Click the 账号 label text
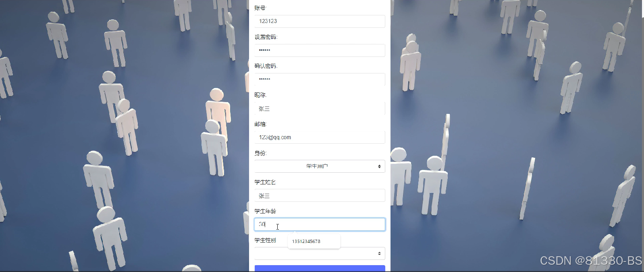644x272 pixels. pyautogui.click(x=260, y=8)
